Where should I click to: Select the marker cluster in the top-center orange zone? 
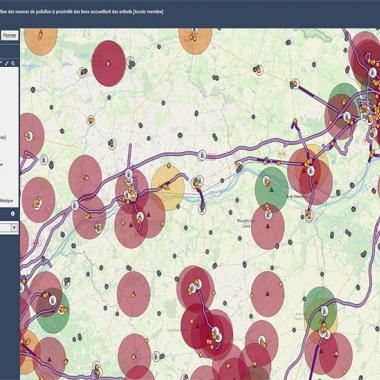point(193,36)
